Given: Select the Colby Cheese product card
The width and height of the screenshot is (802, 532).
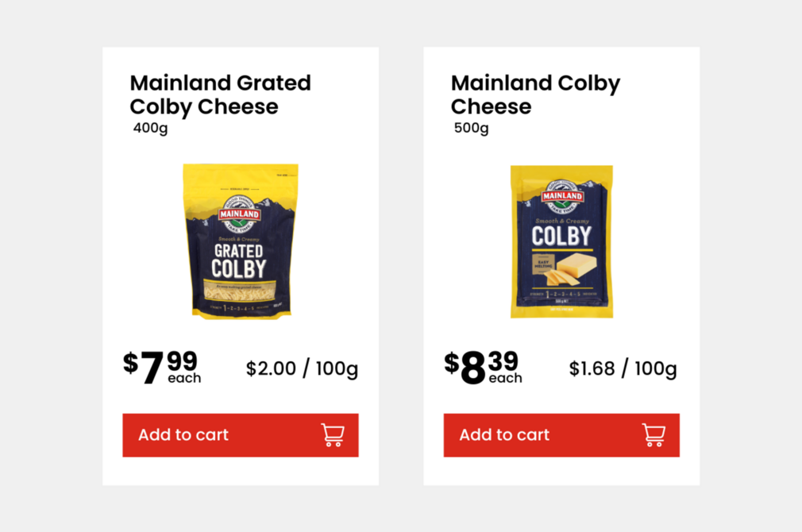Looking at the screenshot, I should [x=561, y=266].
